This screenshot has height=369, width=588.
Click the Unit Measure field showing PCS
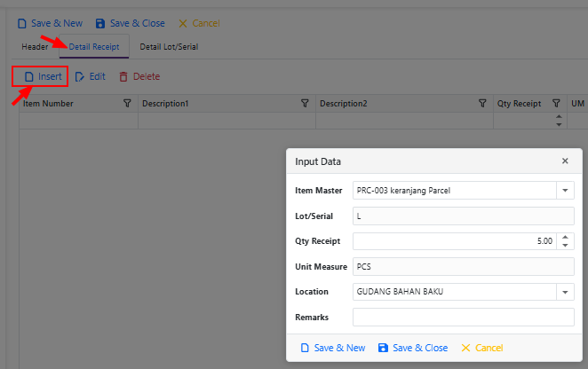(x=464, y=267)
